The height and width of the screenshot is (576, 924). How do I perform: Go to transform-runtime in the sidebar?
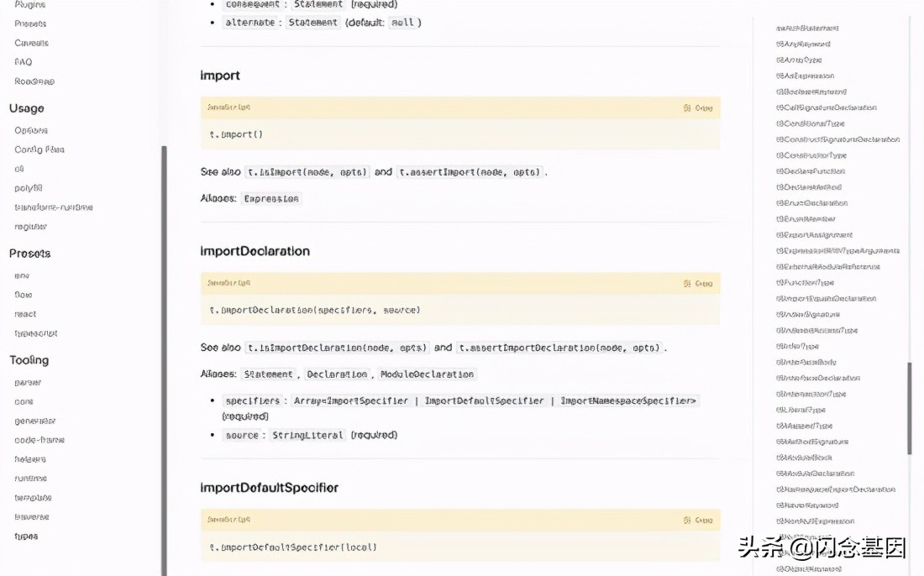(54, 207)
